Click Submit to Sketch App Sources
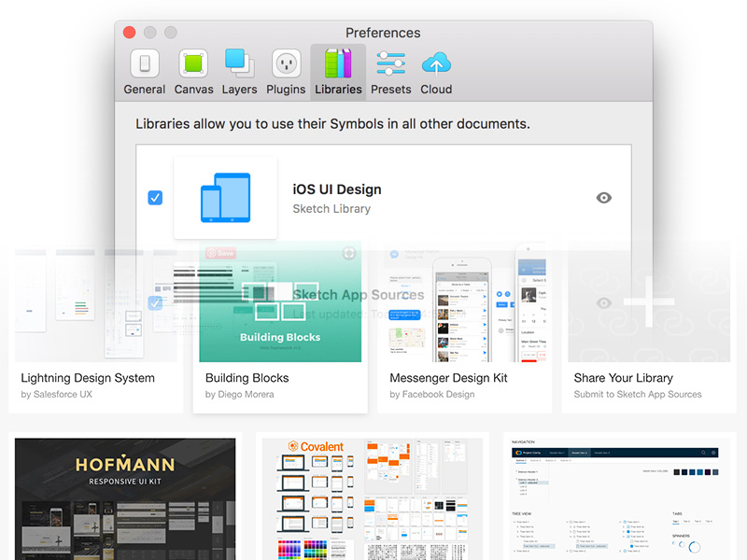Screen dimensions: 747x560 638,394
